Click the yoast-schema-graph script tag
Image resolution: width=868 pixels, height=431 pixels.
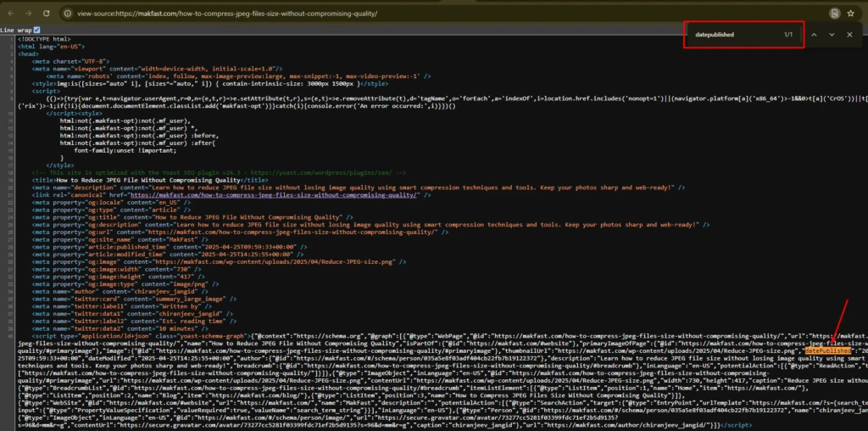point(142,336)
